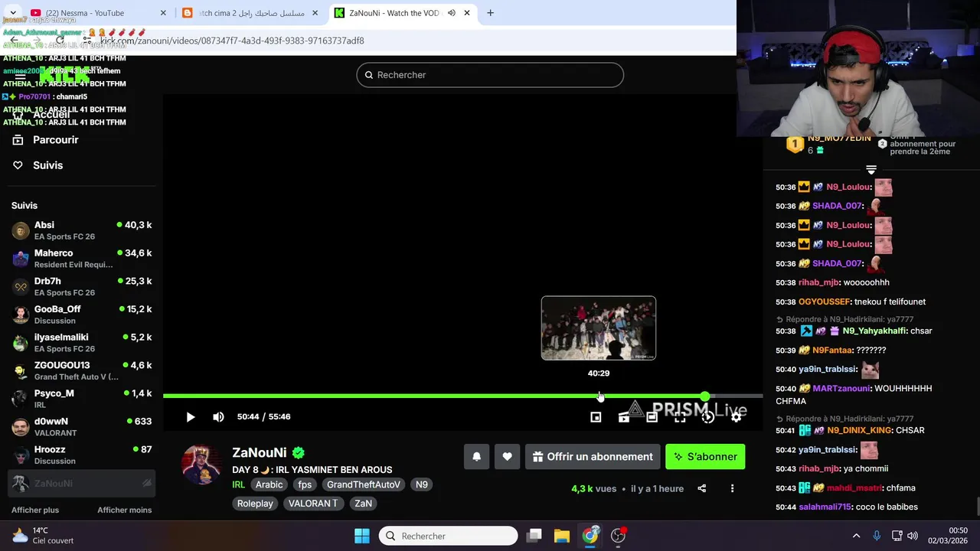The height and width of the screenshot is (551, 980).
Task: Select the IRL category link
Action: (239, 484)
